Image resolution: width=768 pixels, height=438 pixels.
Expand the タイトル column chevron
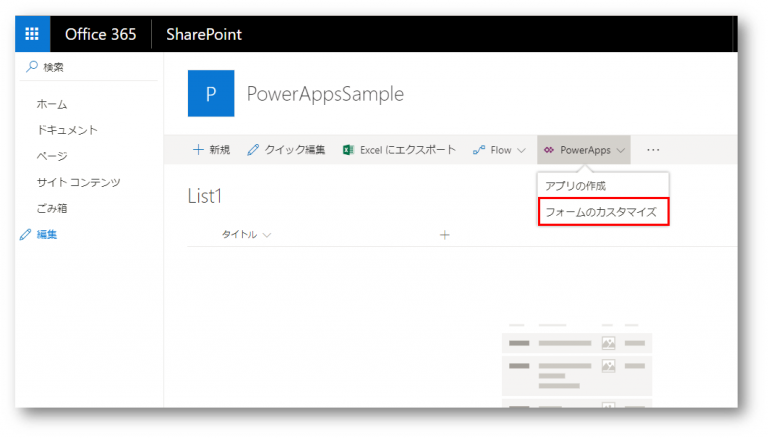[x=267, y=235]
